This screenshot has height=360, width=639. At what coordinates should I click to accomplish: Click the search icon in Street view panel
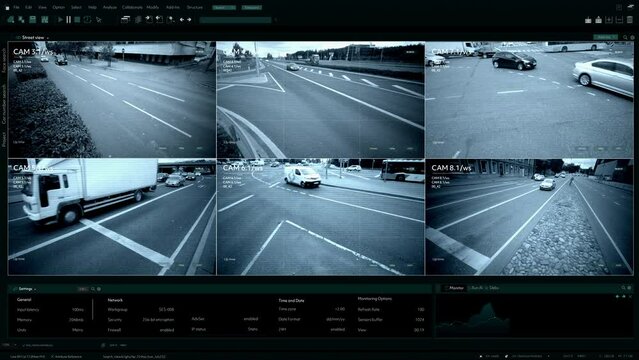pos(625,38)
